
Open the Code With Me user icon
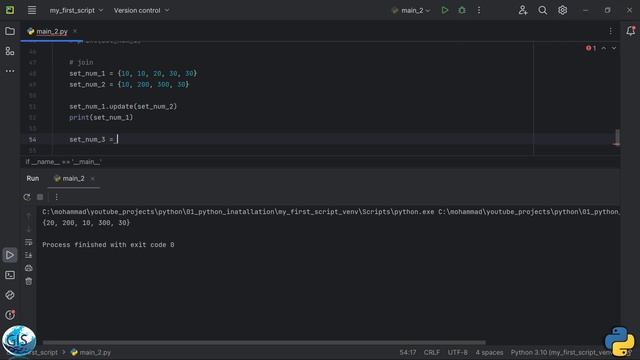click(x=523, y=10)
